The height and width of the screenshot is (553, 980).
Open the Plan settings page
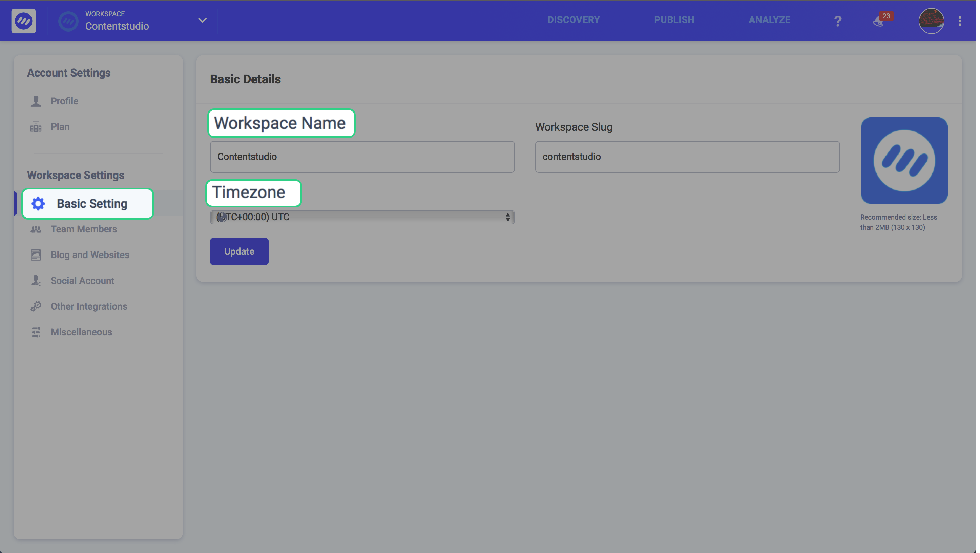coord(60,127)
